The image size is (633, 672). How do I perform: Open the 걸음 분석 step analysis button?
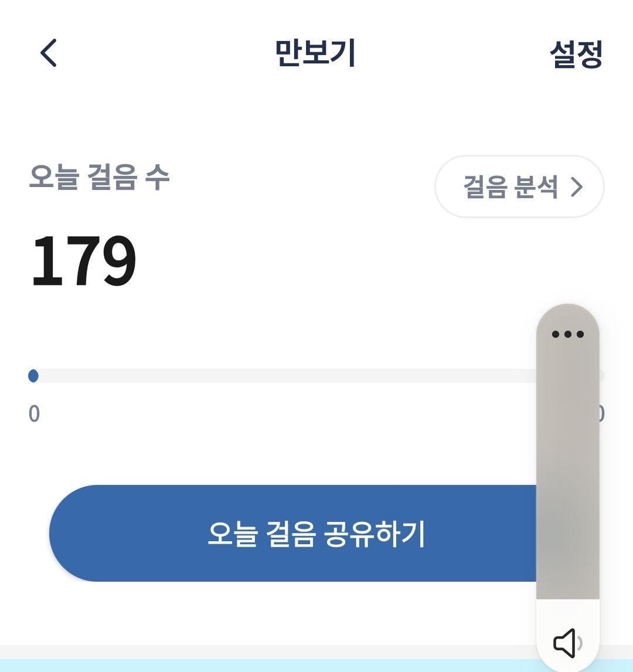519,186
